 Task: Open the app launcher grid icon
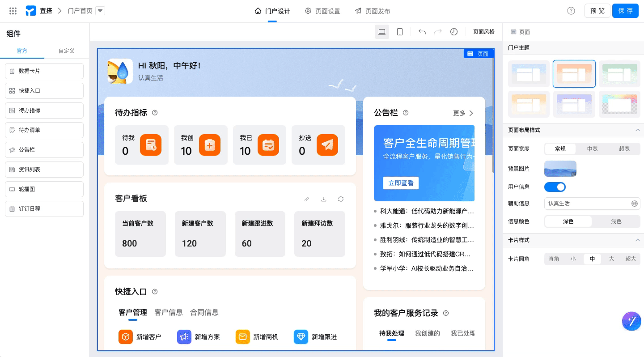pyautogui.click(x=13, y=11)
